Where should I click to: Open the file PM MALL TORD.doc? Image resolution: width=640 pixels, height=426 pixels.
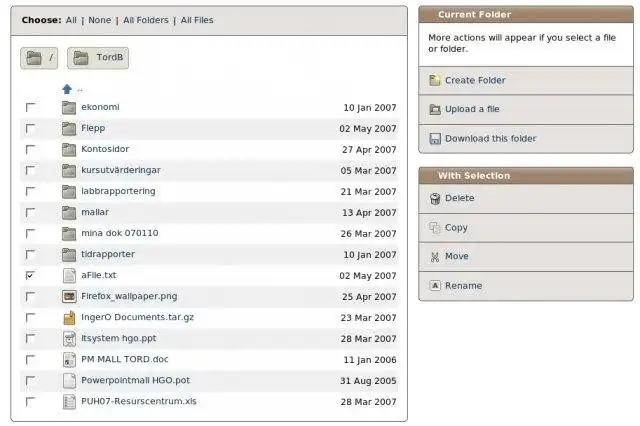click(x=125, y=359)
